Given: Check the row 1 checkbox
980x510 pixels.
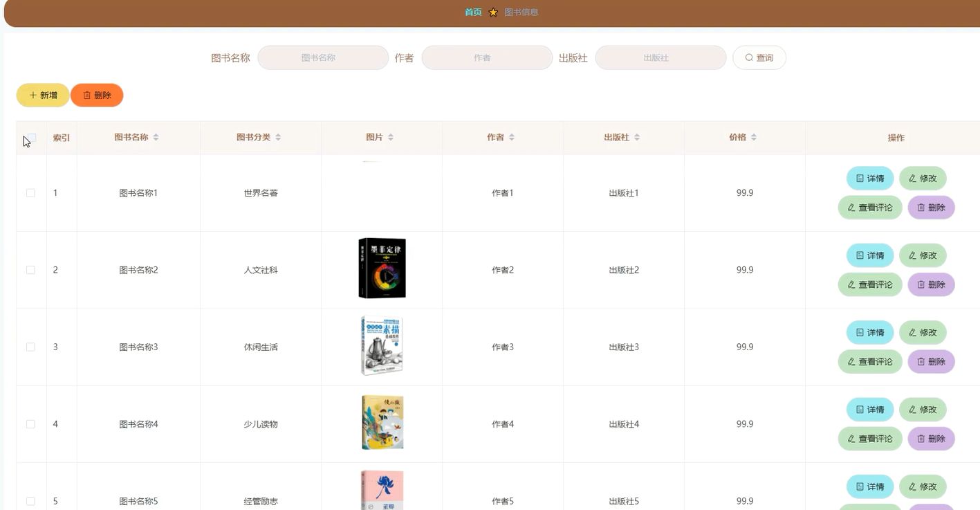Looking at the screenshot, I should tap(30, 193).
